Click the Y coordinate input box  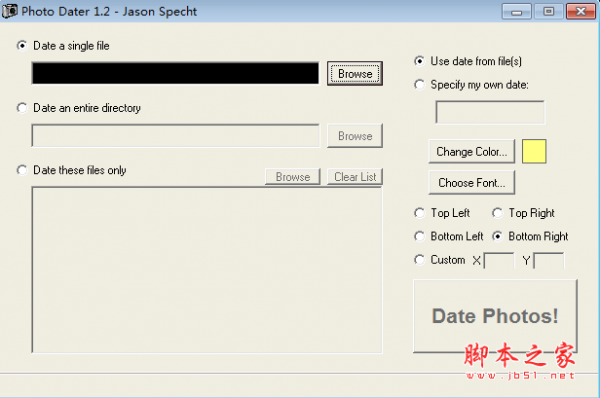click(x=549, y=261)
